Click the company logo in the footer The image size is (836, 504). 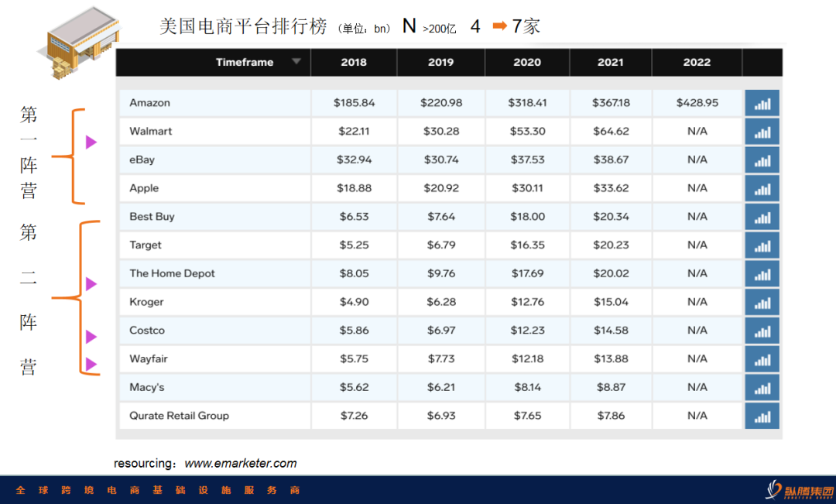tap(800, 489)
